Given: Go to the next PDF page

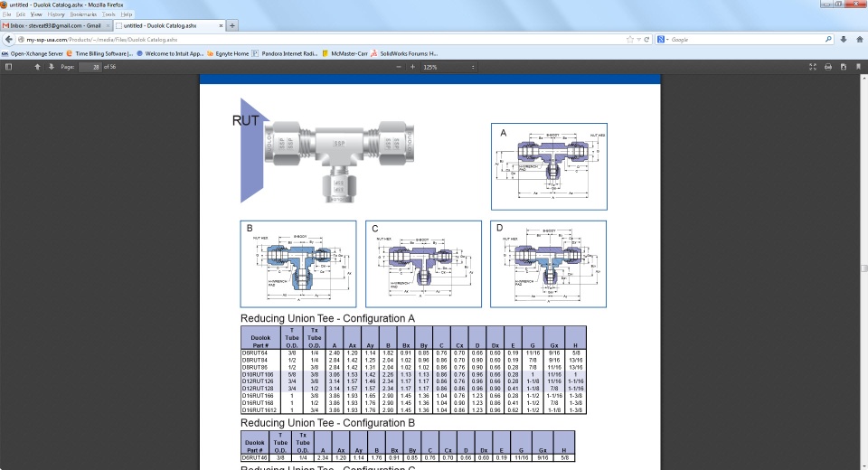Looking at the screenshot, I should coord(52,67).
